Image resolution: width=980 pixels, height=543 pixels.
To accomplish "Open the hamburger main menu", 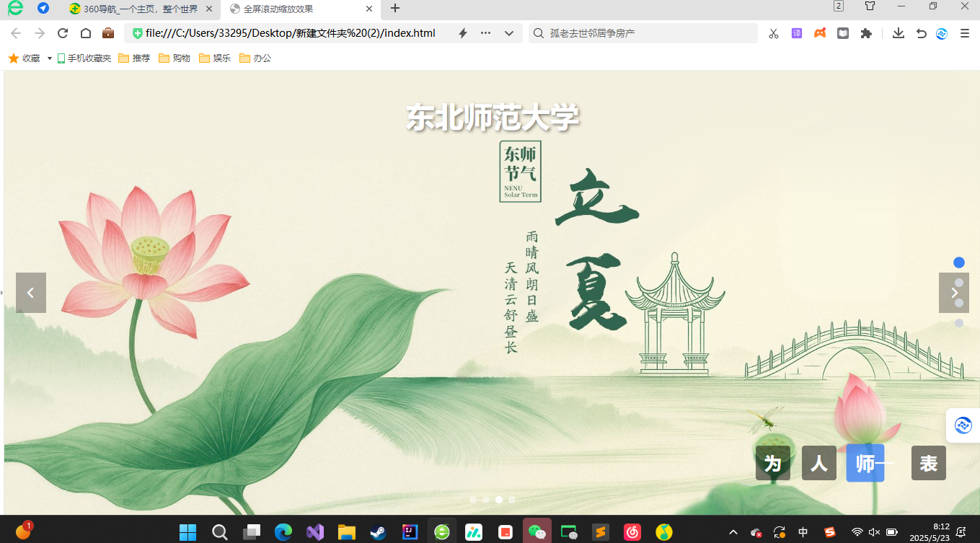I will [x=965, y=33].
